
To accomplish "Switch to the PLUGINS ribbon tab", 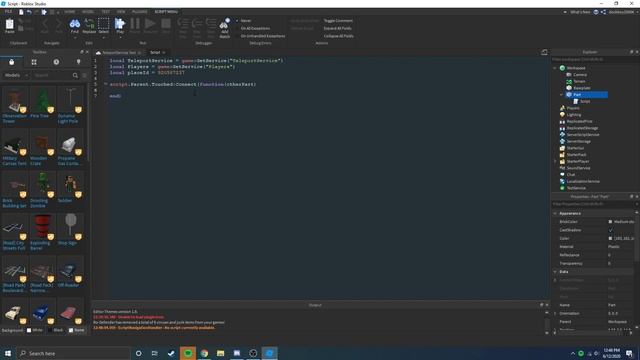I will [139, 12].
